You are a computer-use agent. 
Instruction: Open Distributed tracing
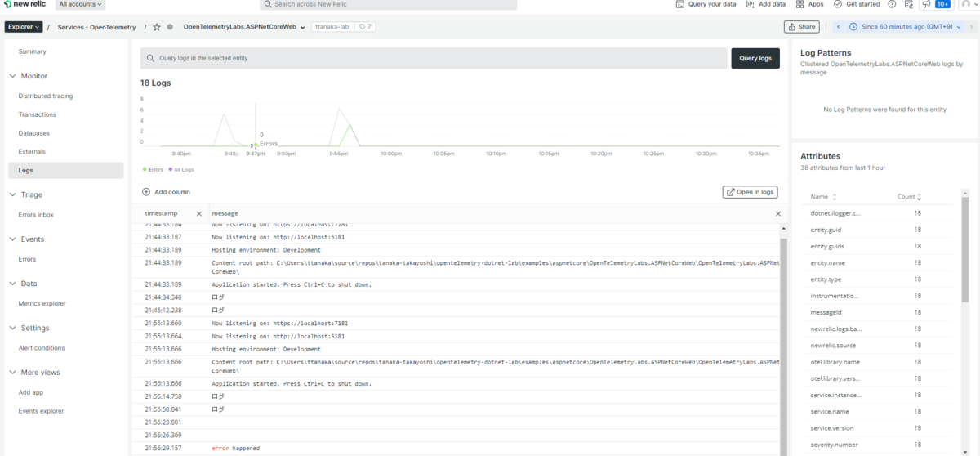tap(46, 96)
